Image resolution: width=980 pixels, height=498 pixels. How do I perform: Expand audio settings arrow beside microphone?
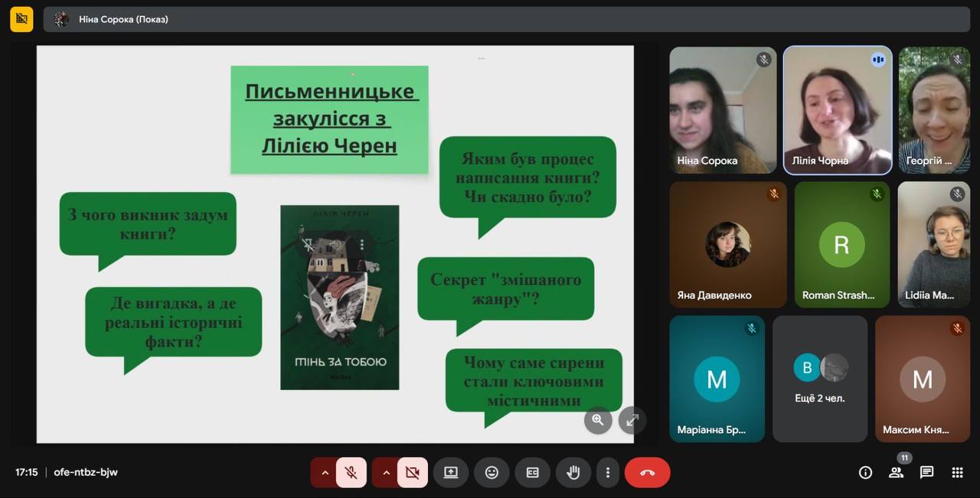coord(325,473)
